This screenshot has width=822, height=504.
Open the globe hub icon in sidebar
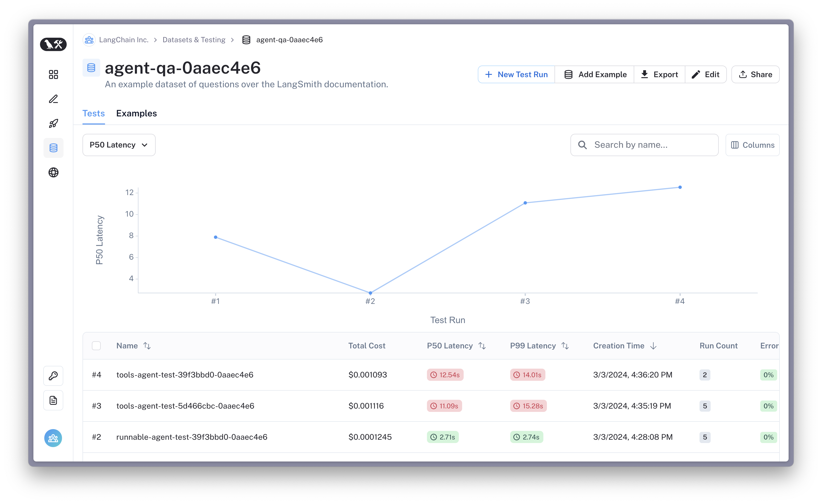pos(53,173)
